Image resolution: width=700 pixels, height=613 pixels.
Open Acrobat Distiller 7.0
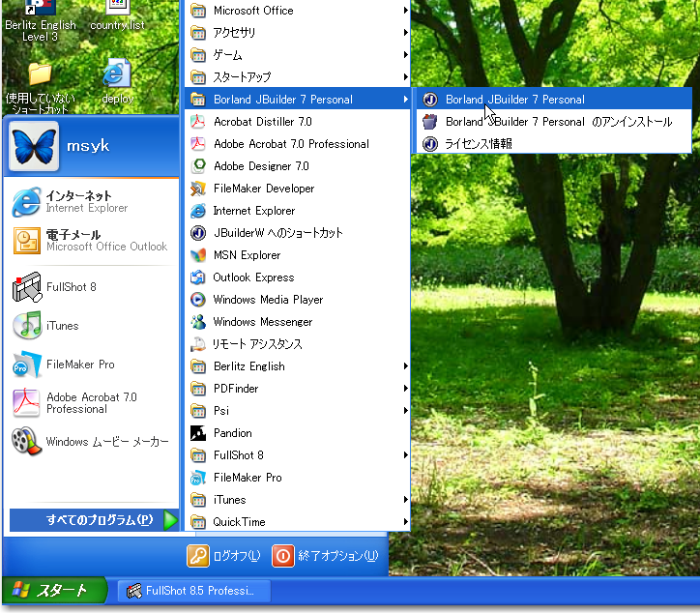[261, 122]
